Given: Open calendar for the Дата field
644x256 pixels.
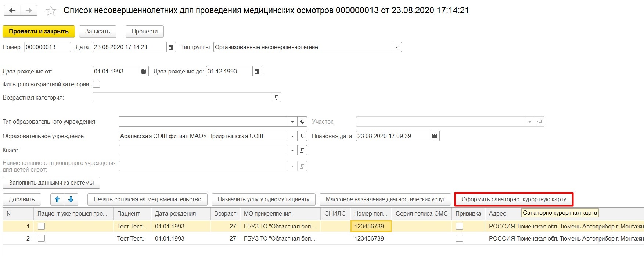Looking at the screenshot, I should click(x=171, y=47).
